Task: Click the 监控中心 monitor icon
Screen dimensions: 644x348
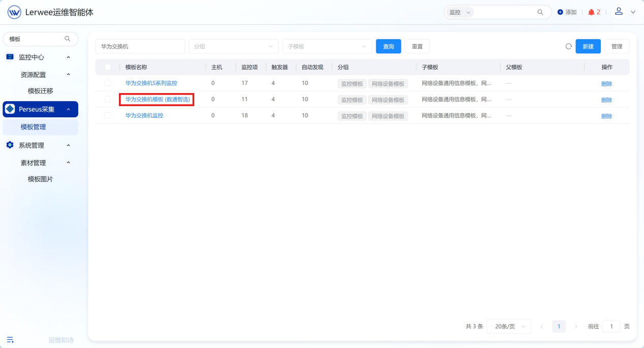Action: coord(10,57)
